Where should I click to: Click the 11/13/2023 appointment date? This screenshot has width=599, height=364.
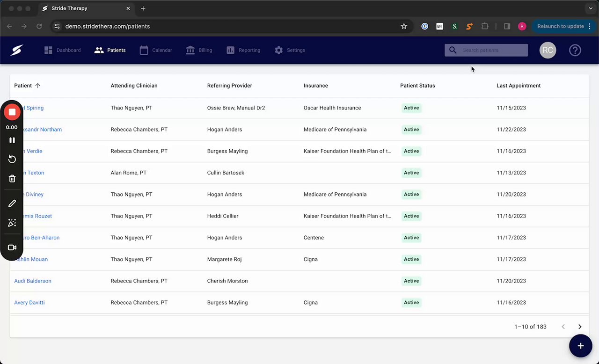511,173
